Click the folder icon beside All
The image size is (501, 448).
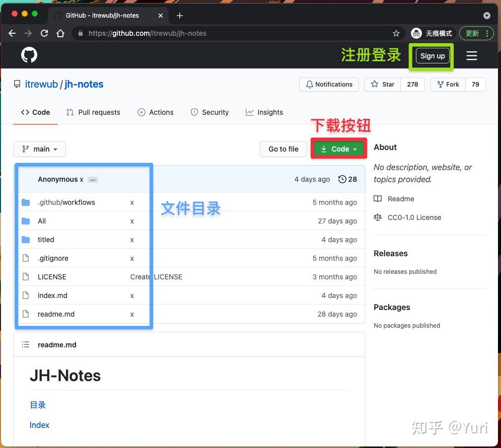coord(26,221)
